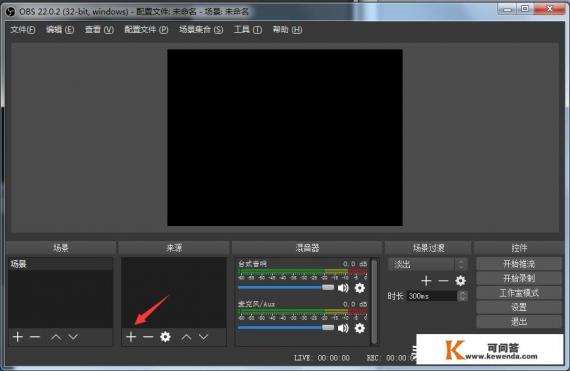Toggle 工作室模式 button
The image size is (570, 371).
click(519, 293)
